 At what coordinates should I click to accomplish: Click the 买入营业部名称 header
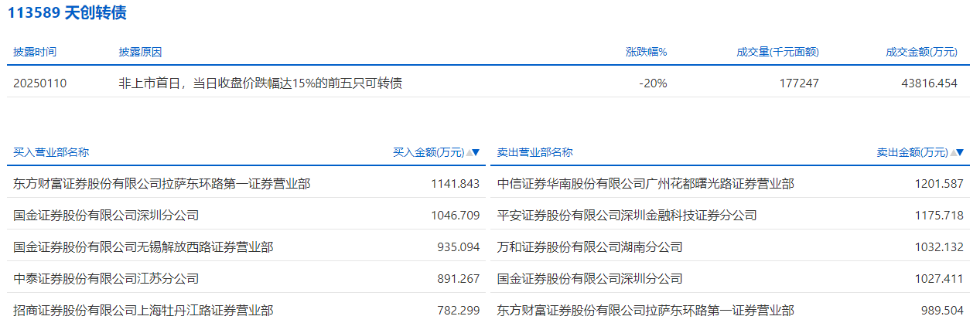(51, 153)
